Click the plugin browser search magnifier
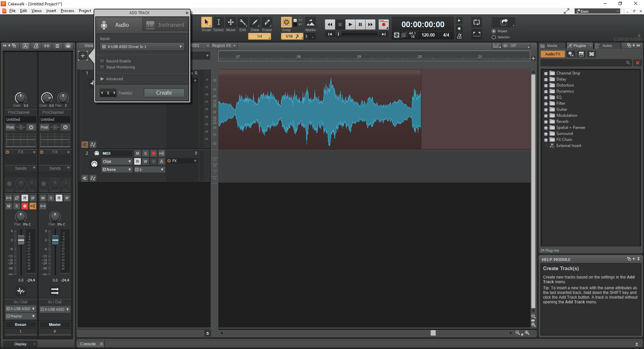The width and height of the screenshot is (644, 349). coord(628,63)
